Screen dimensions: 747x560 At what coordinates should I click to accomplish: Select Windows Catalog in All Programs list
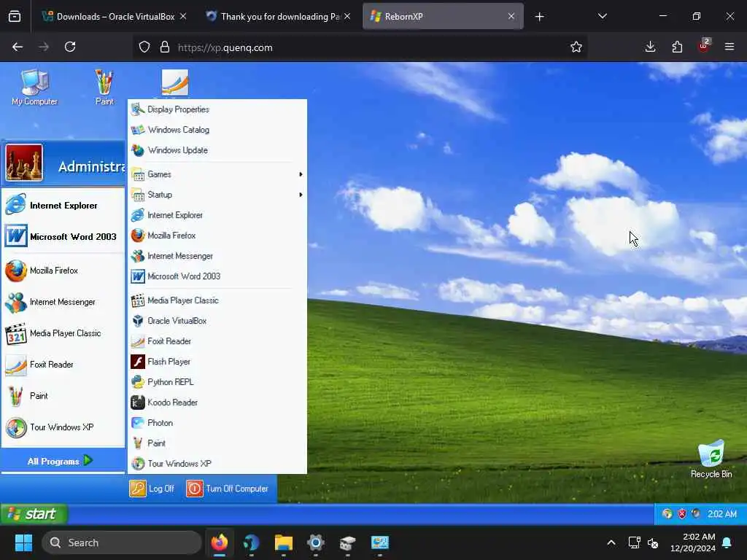coord(217,130)
